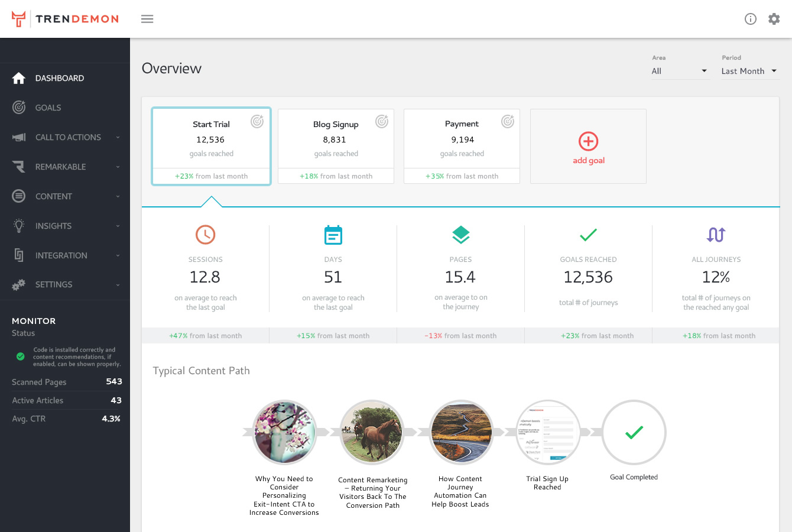Click the TrenDemon logo
The image size is (792, 532).
click(66, 19)
